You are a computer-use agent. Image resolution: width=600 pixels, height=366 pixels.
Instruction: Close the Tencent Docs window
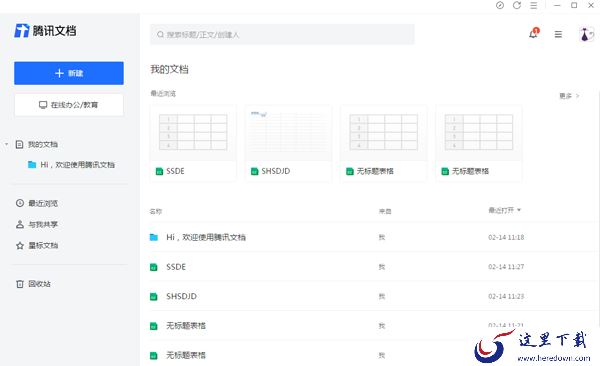point(591,5)
